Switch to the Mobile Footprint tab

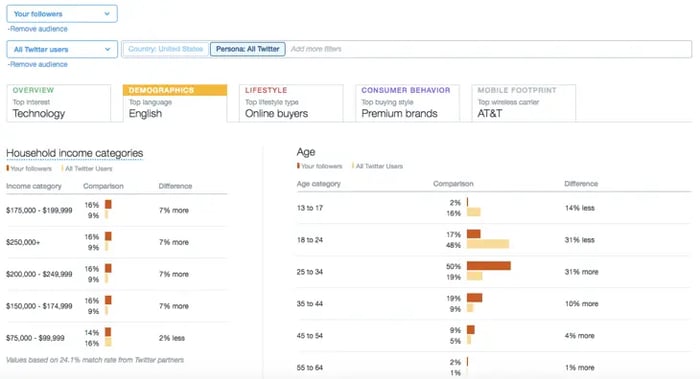524,103
